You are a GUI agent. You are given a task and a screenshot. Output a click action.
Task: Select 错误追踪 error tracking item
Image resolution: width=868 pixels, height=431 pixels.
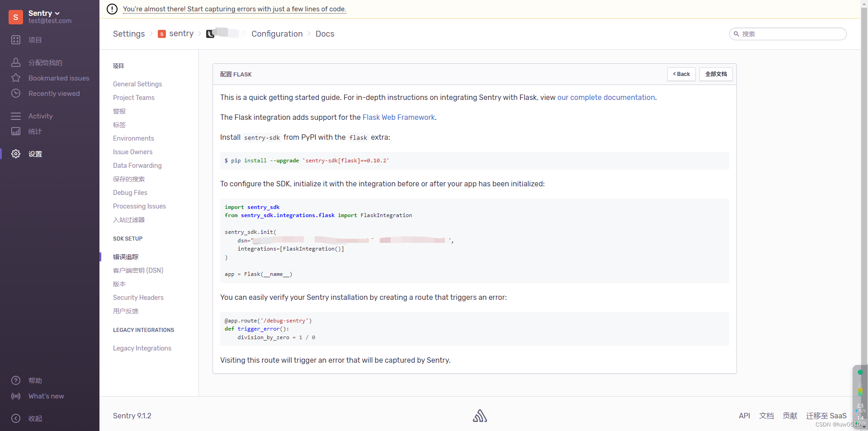126,257
